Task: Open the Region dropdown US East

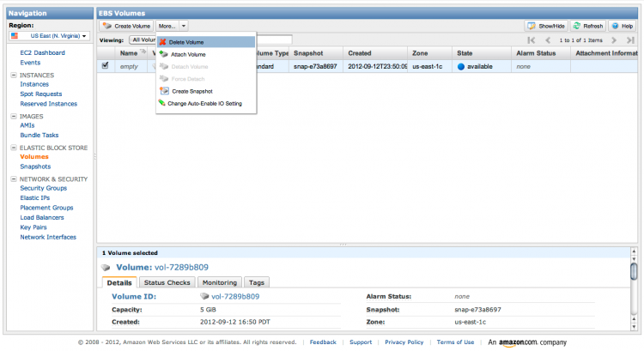Action: pos(49,36)
